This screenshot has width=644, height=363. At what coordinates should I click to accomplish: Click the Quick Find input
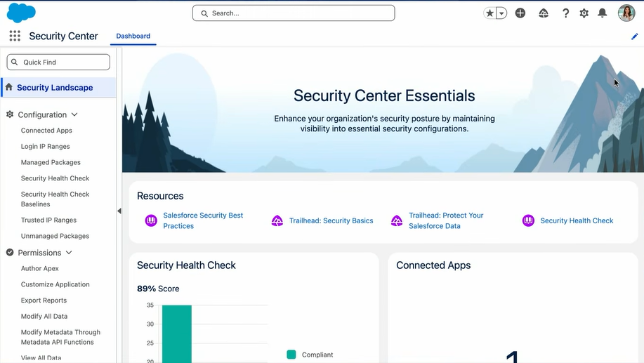click(x=58, y=62)
